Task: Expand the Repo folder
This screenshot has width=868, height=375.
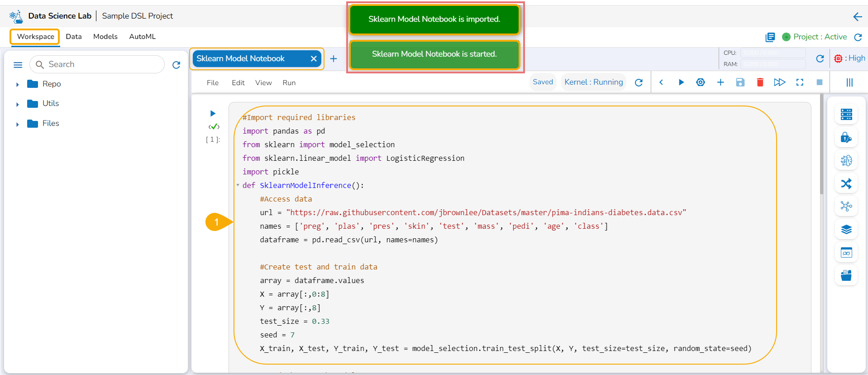Action: point(18,84)
